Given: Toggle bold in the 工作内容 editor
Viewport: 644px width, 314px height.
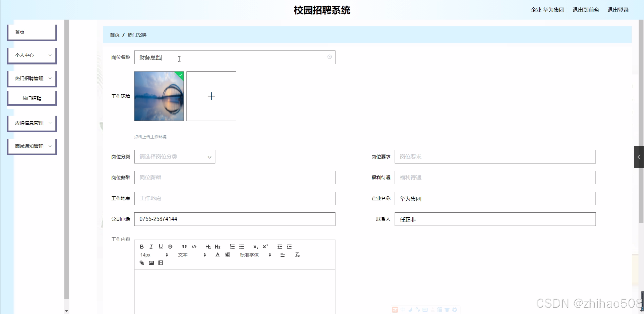Looking at the screenshot, I should coord(142,247).
